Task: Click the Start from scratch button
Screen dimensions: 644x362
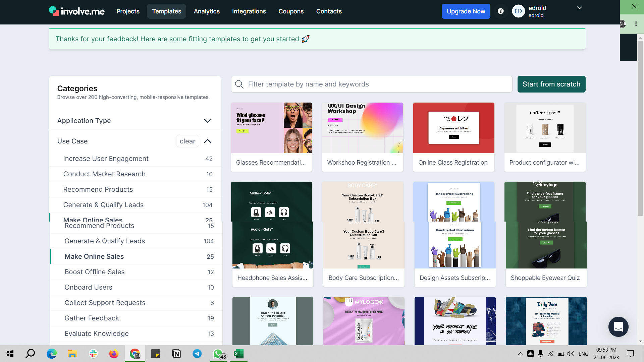Action: [551, 84]
